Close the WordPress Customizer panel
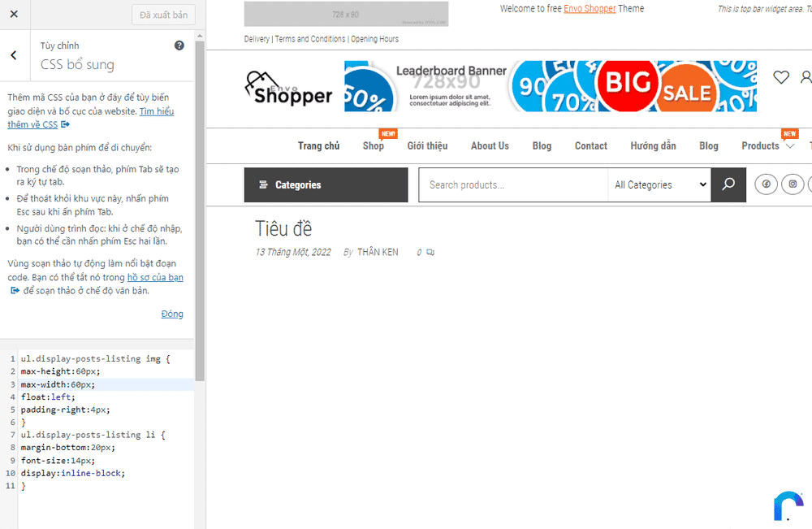The width and height of the screenshot is (812, 529). tap(14, 15)
